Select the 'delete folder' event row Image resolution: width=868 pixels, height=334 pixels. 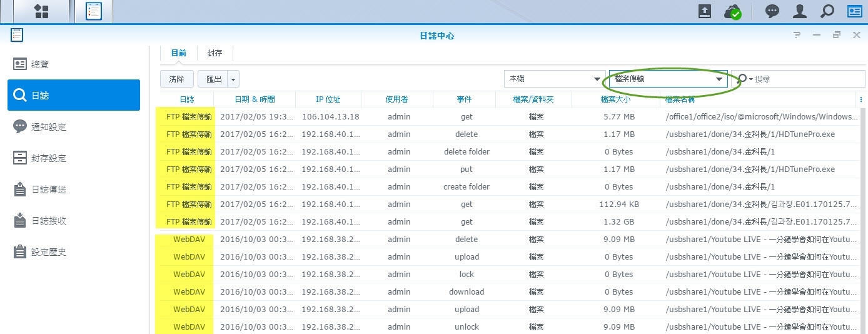(510, 152)
